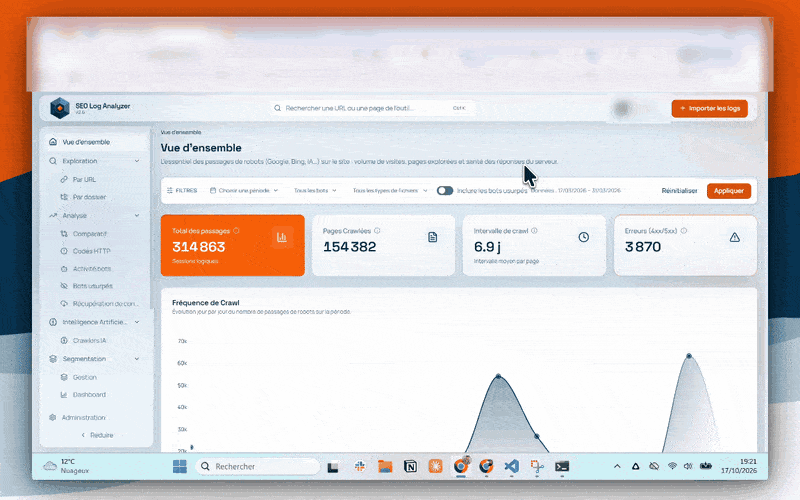Open the Tous les bots dropdown
This screenshot has width=800, height=500.
(x=315, y=190)
